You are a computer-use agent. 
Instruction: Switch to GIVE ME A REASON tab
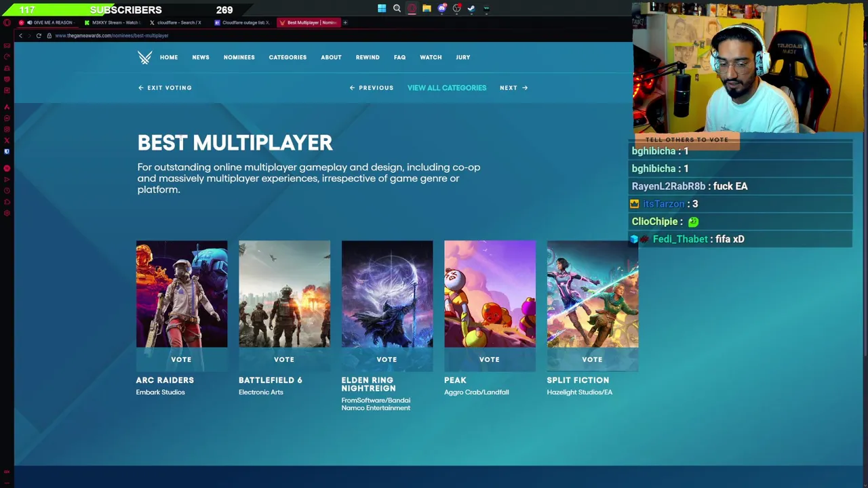[47, 22]
